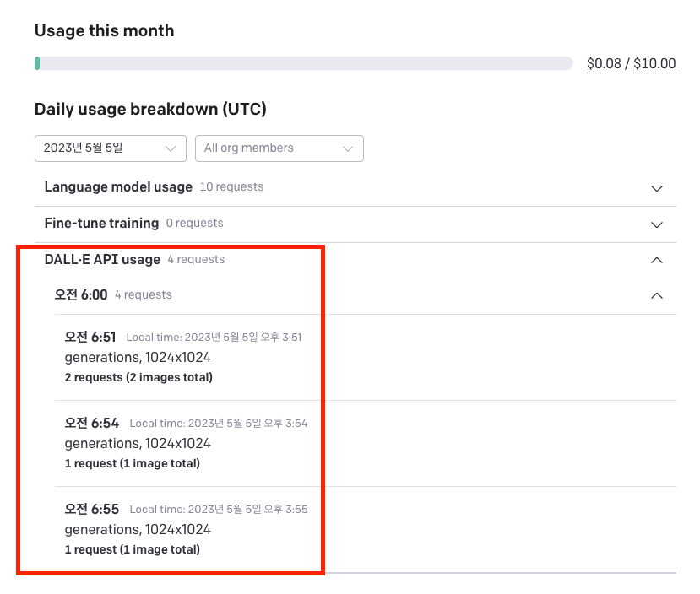The image size is (700, 594).
Task: Click the $10.00 usage limit
Action: tap(654, 64)
